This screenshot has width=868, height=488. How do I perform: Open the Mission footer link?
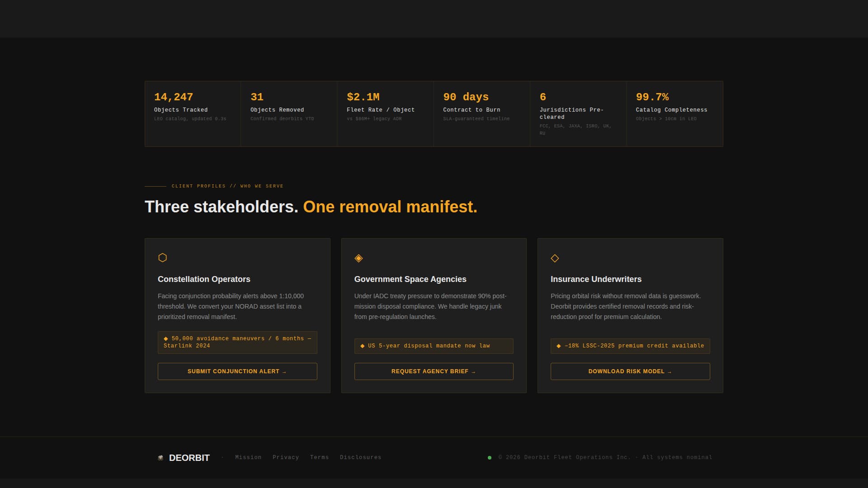[248, 457]
